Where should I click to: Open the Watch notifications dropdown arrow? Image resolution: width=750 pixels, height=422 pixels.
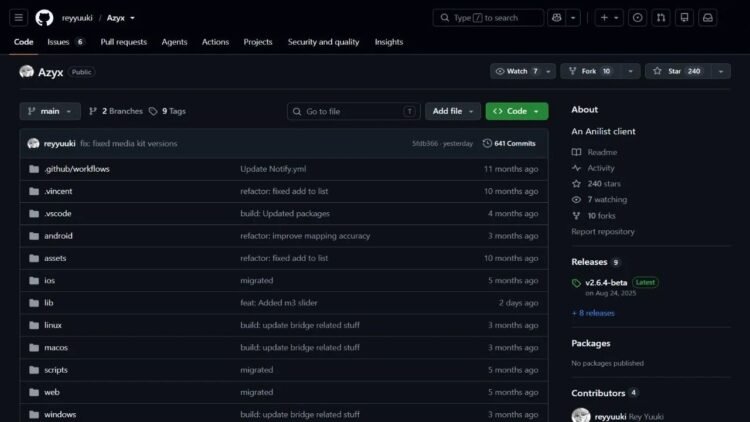(x=548, y=71)
